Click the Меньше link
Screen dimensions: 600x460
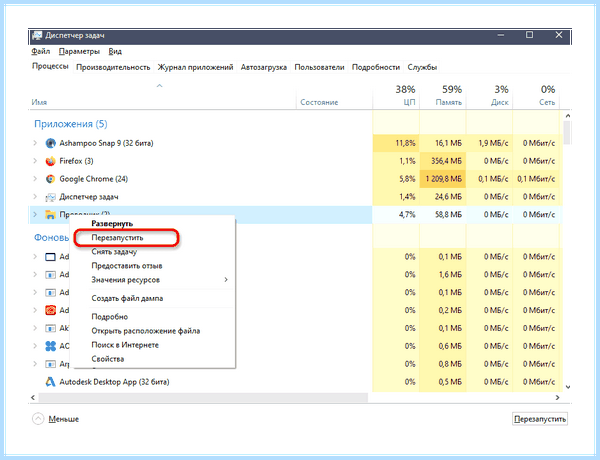64,419
